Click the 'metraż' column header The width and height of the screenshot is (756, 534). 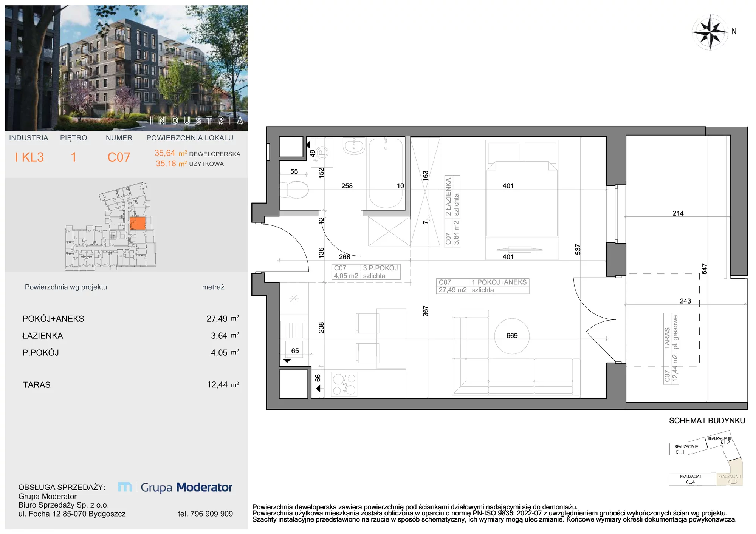click(x=213, y=287)
